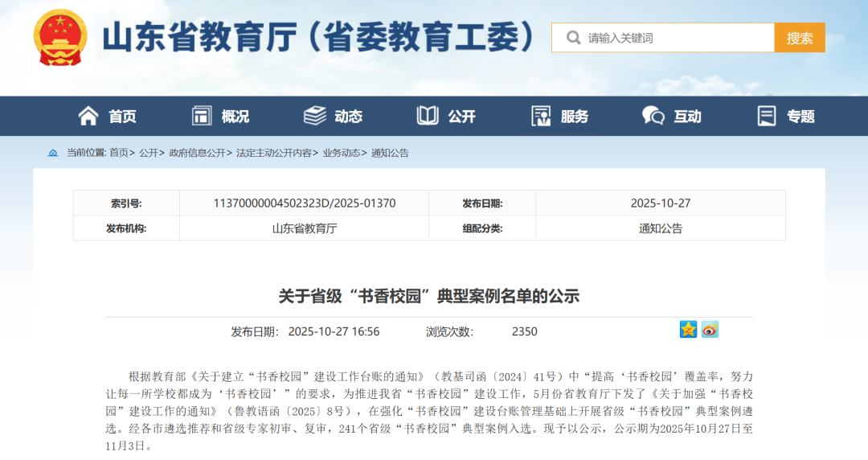
Task: Click the national emblem logo
Action: point(62,38)
